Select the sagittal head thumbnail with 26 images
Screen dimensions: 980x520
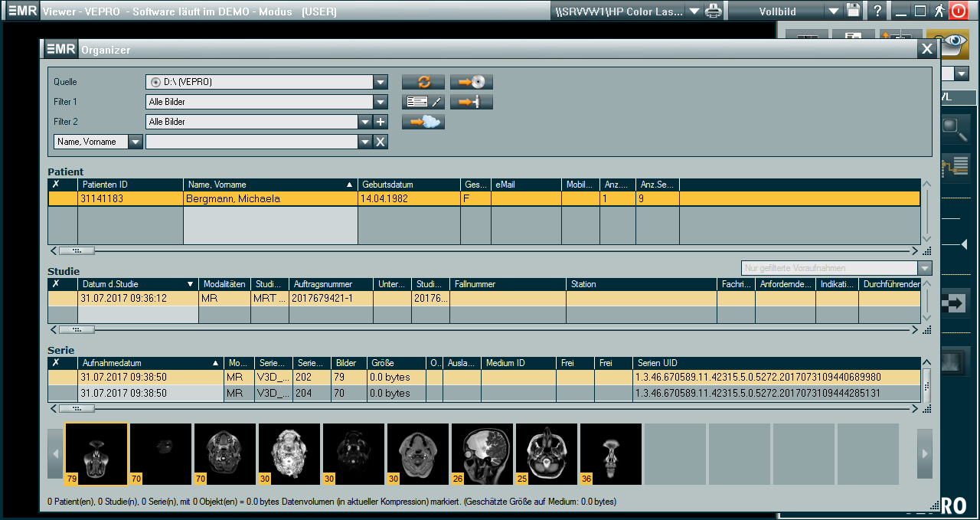pyautogui.click(x=482, y=453)
